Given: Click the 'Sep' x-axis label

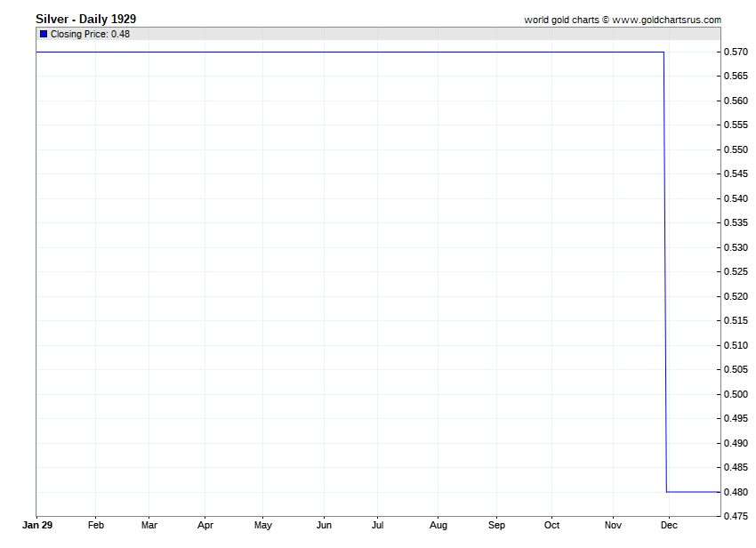Looking at the screenshot, I should tap(496, 525).
